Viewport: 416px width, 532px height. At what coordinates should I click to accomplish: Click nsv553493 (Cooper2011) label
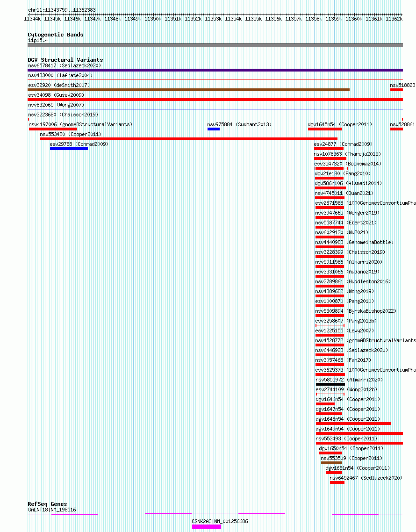(x=346, y=439)
